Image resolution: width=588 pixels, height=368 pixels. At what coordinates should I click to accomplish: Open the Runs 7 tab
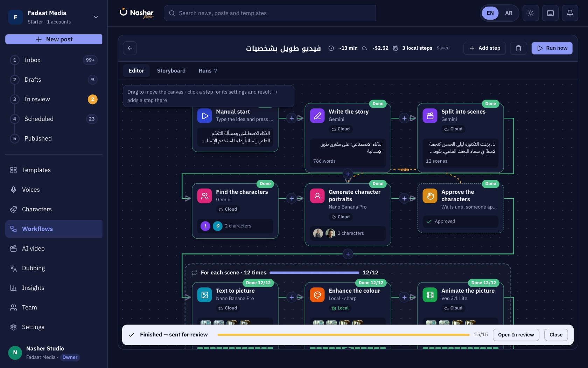tap(208, 71)
